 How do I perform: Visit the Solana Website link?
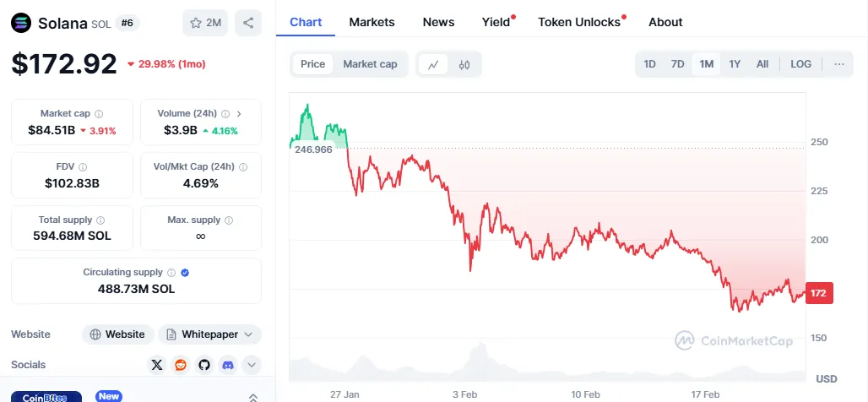pyautogui.click(x=118, y=334)
